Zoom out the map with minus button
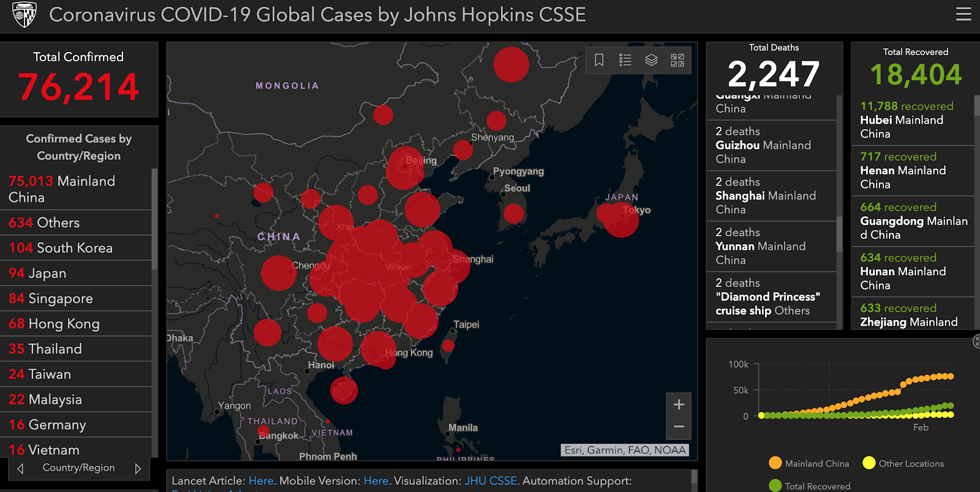Image resolution: width=980 pixels, height=492 pixels. coord(679,427)
